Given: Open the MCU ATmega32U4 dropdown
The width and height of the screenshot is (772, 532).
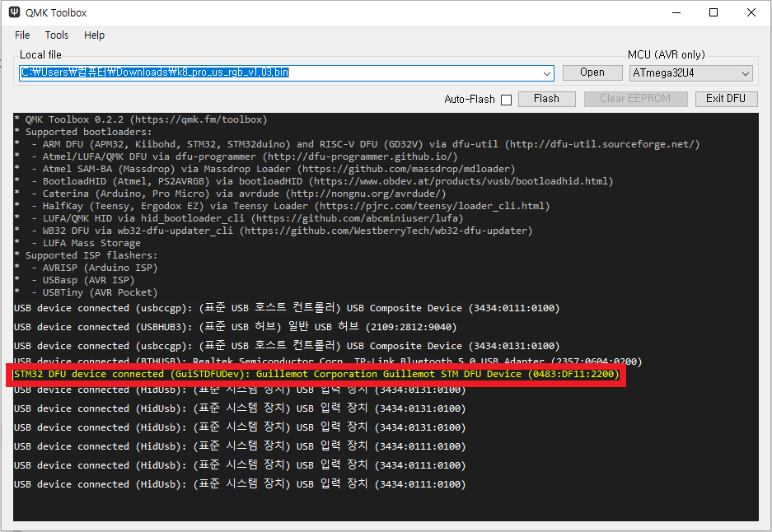Looking at the screenshot, I should (690, 72).
